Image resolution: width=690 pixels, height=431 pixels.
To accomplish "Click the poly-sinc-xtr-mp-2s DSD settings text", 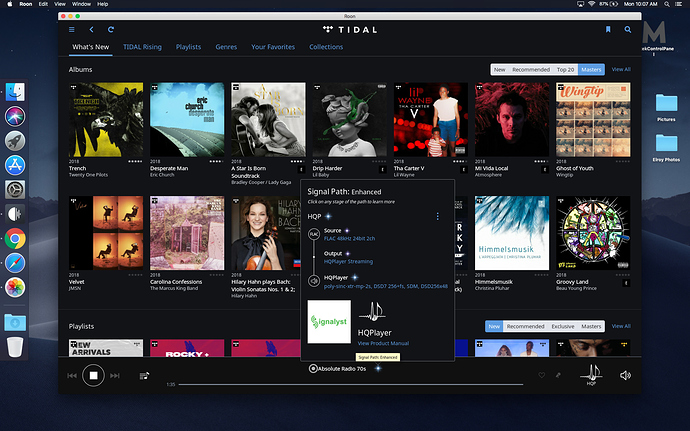I will click(386, 286).
